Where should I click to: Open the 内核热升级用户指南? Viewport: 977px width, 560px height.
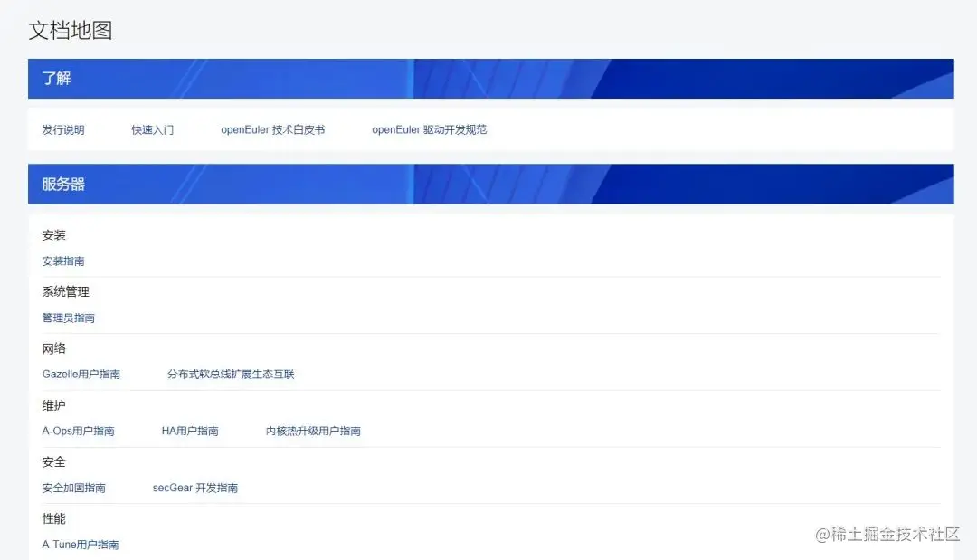tap(311, 431)
